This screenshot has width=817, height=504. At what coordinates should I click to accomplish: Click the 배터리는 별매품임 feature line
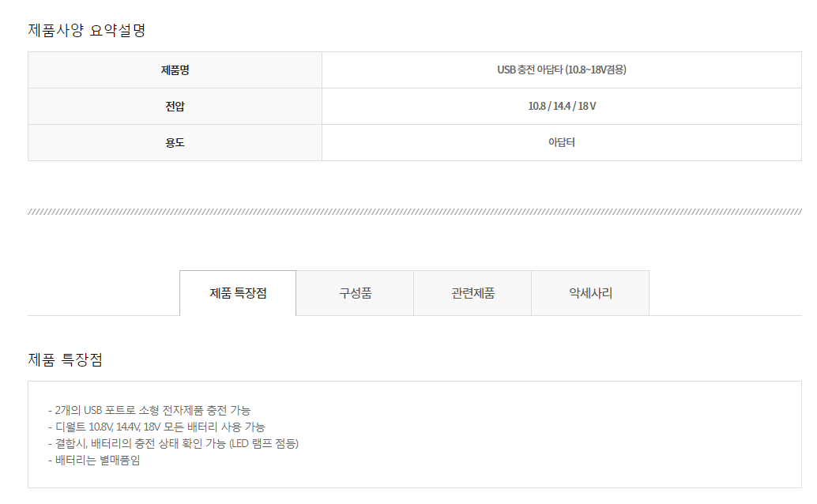(94, 460)
